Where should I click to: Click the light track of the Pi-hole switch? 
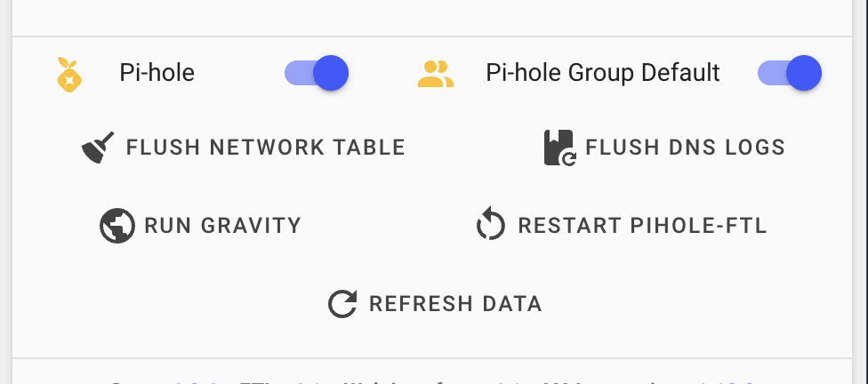tap(295, 73)
